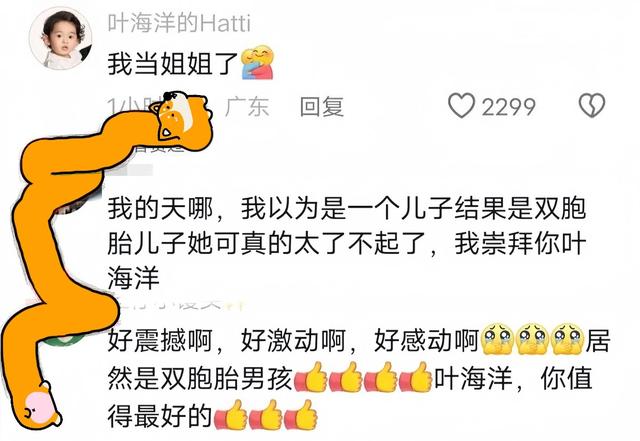Tap the third crying-face emoji before 居
The image size is (640, 441).
(567, 340)
